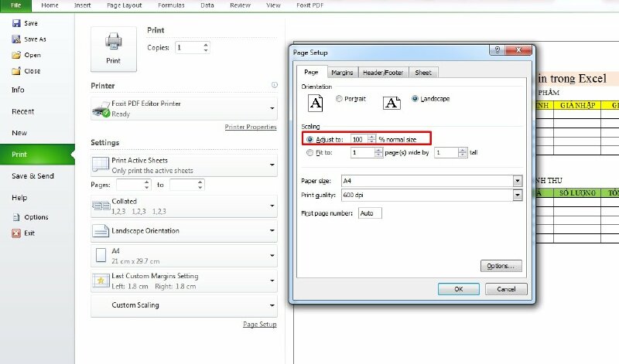
Task: Click the Open folder icon
Action: tap(16, 55)
